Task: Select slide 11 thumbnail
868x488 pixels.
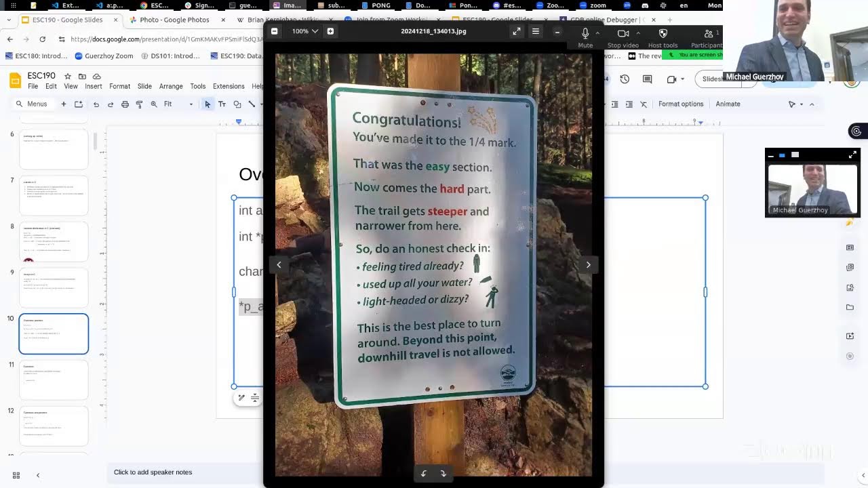Action: coord(54,380)
